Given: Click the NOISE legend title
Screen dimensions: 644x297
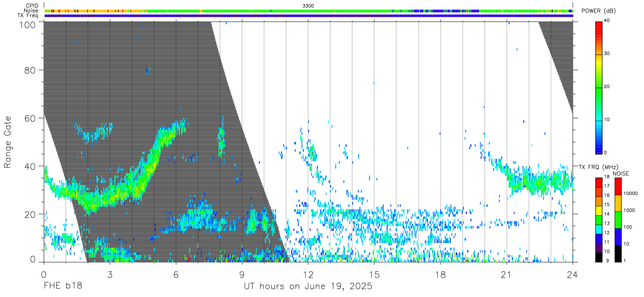Looking at the screenshot, I should [621, 173].
